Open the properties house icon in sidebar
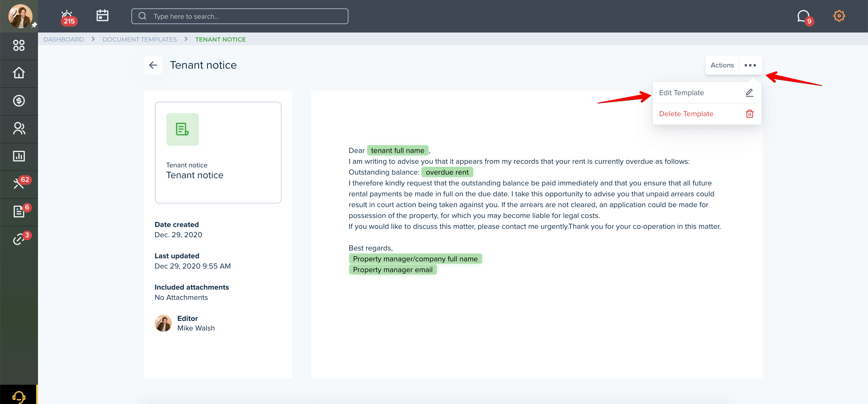This screenshot has height=404, width=868. (x=19, y=73)
